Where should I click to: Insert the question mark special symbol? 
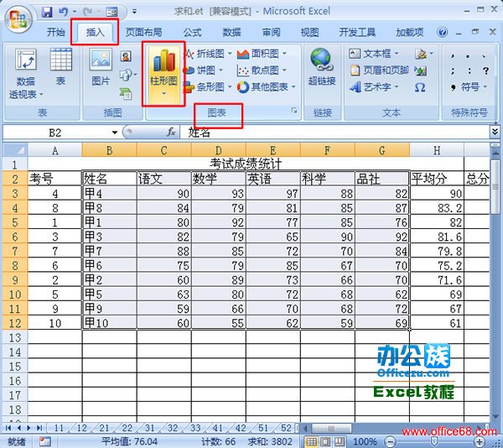[x=485, y=70]
